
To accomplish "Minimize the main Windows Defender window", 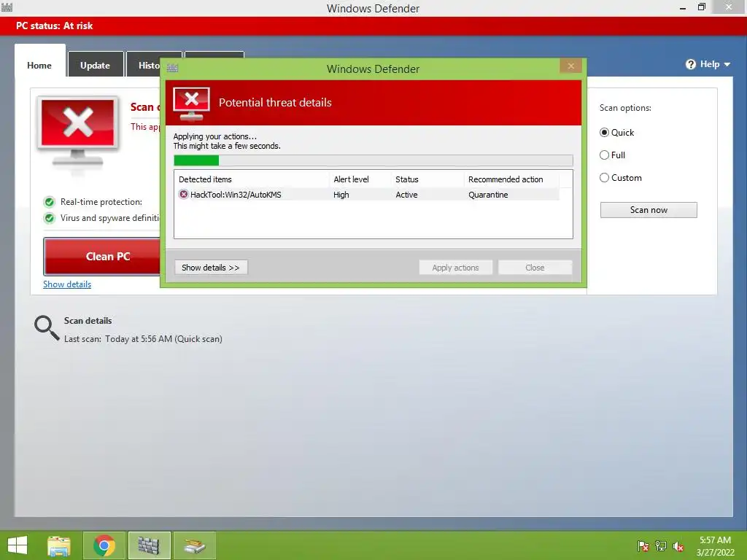I will (x=682, y=7).
